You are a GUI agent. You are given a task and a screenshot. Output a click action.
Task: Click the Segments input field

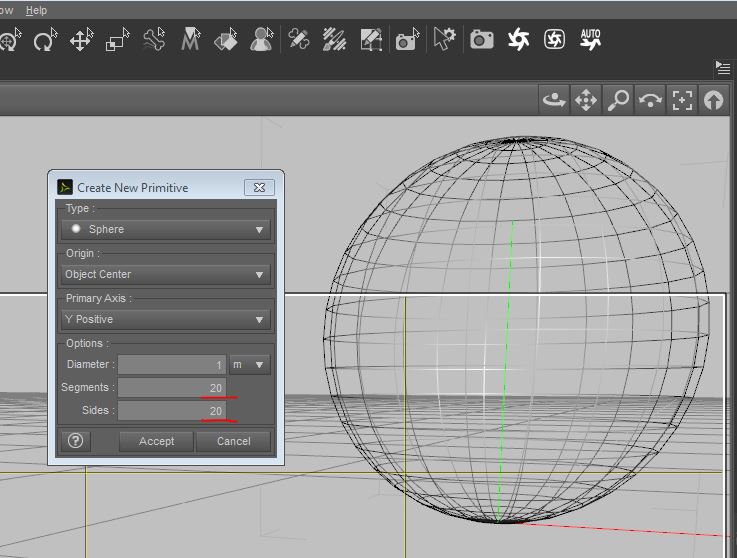pyautogui.click(x=172, y=388)
